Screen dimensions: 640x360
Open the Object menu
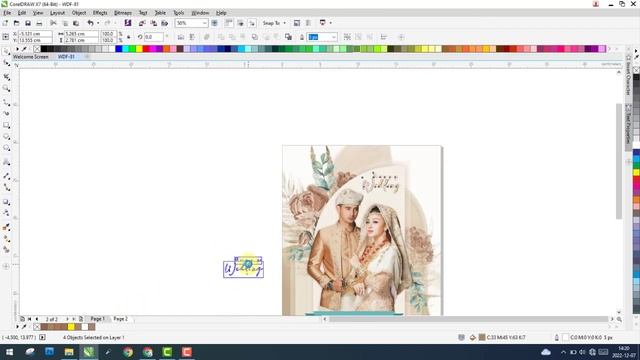click(x=79, y=13)
